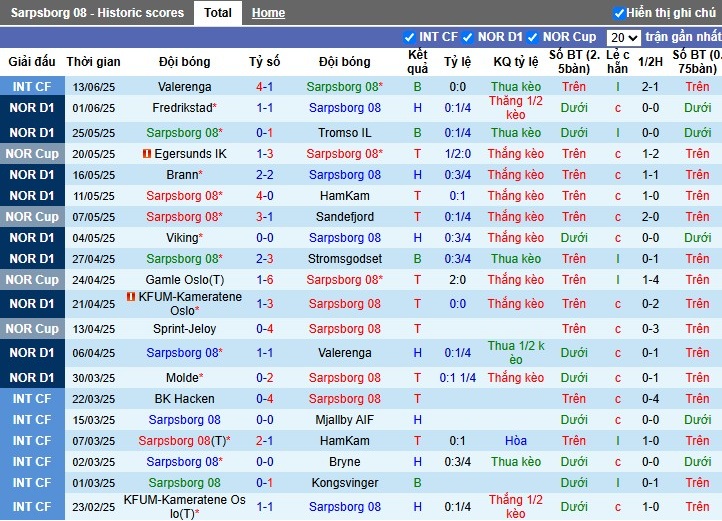Open Sandefjord team link
The image size is (722, 521).
click(x=344, y=217)
